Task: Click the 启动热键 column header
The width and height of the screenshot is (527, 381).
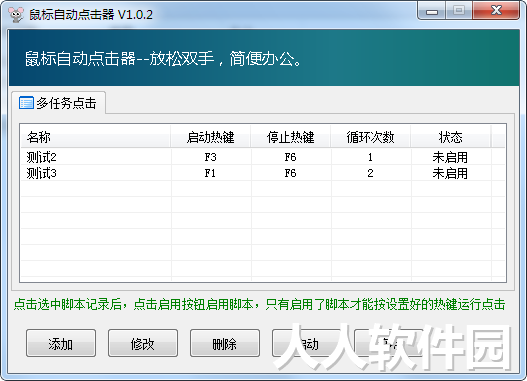Action: (211, 137)
